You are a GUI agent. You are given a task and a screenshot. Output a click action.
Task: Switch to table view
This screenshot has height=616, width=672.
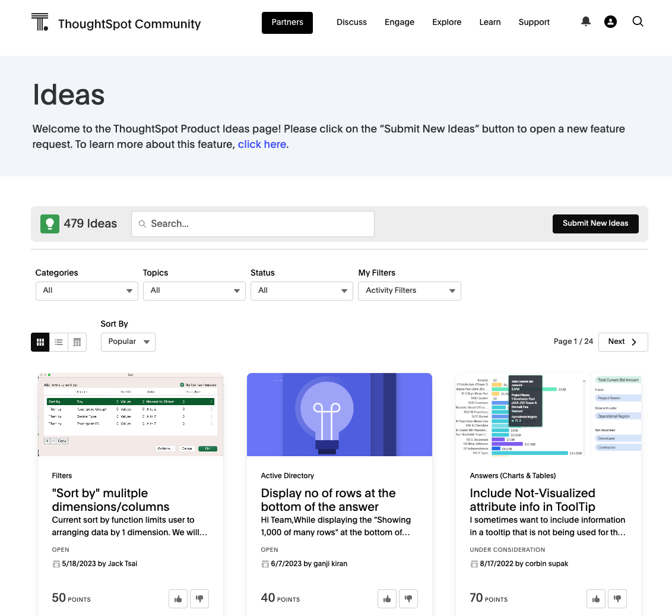(77, 342)
